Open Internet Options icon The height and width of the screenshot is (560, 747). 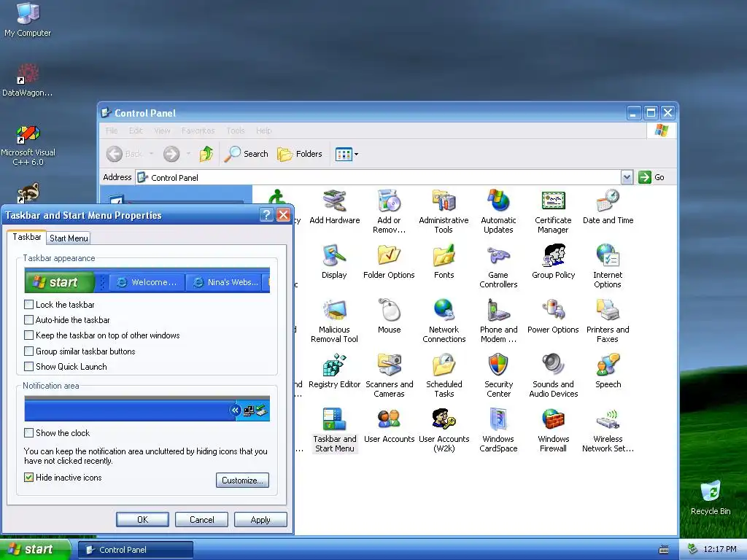coord(608,266)
